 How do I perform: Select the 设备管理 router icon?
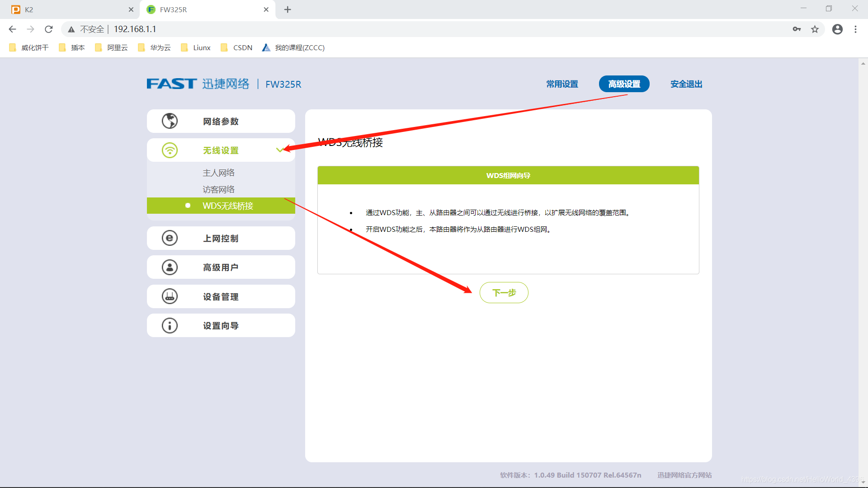[170, 296]
